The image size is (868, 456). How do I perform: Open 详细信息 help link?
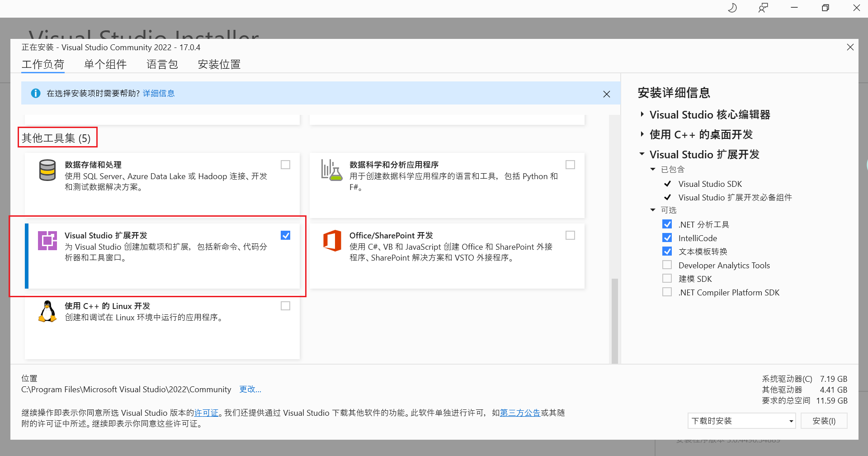(159, 93)
